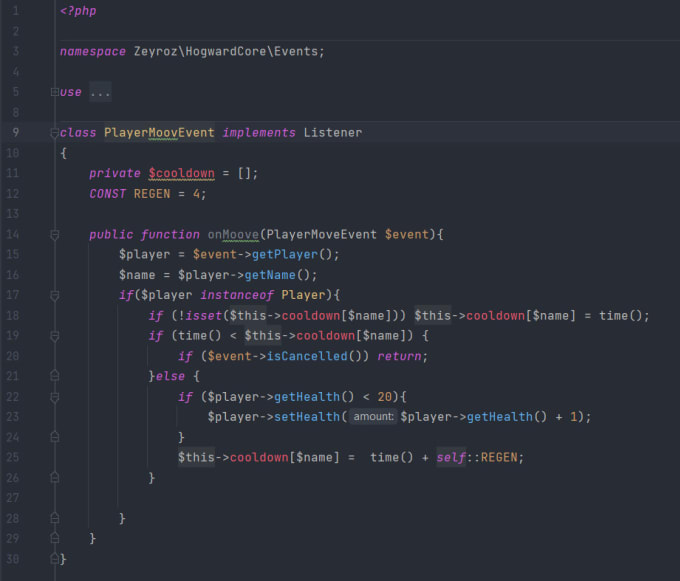Click the isset call on line 18
The width and height of the screenshot is (680, 581).
click(203, 316)
